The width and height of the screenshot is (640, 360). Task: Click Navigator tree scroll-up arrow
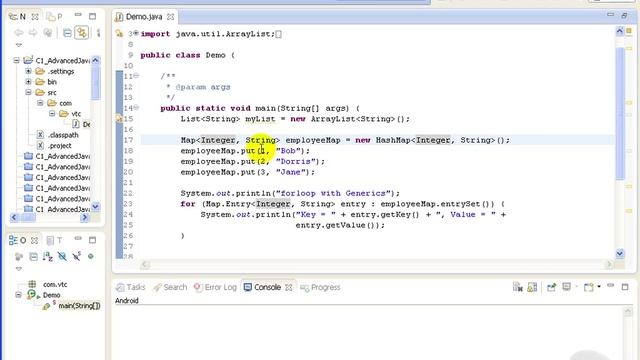[96, 60]
